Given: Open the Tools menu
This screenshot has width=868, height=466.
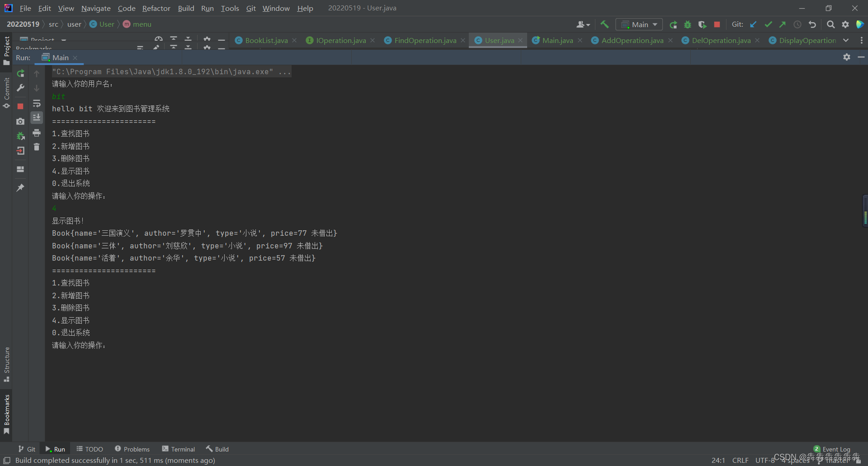Looking at the screenshot, I should tap(230, 8).
